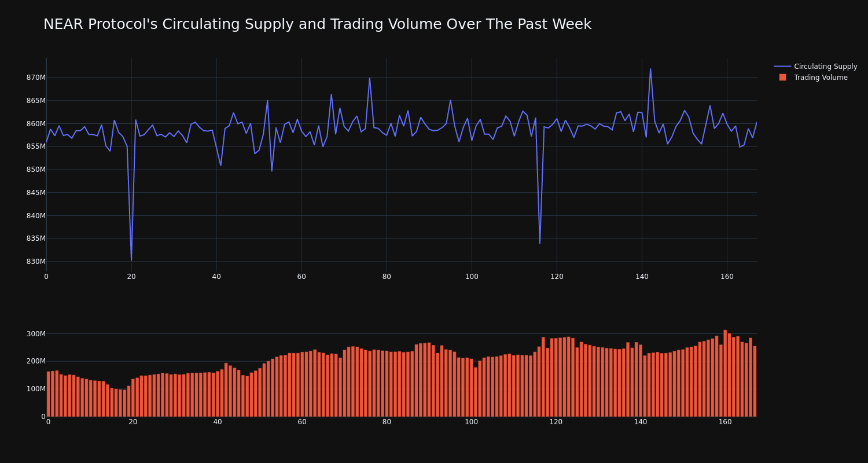Click the 840M y-axis label
Image resolution: width=868 pixels, height=463 pixels.
36,215
